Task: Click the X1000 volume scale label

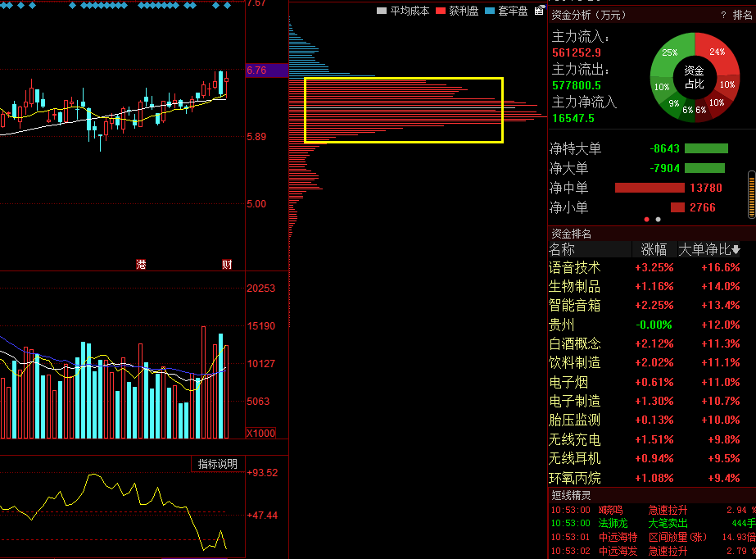Action: tap(260, 433)
